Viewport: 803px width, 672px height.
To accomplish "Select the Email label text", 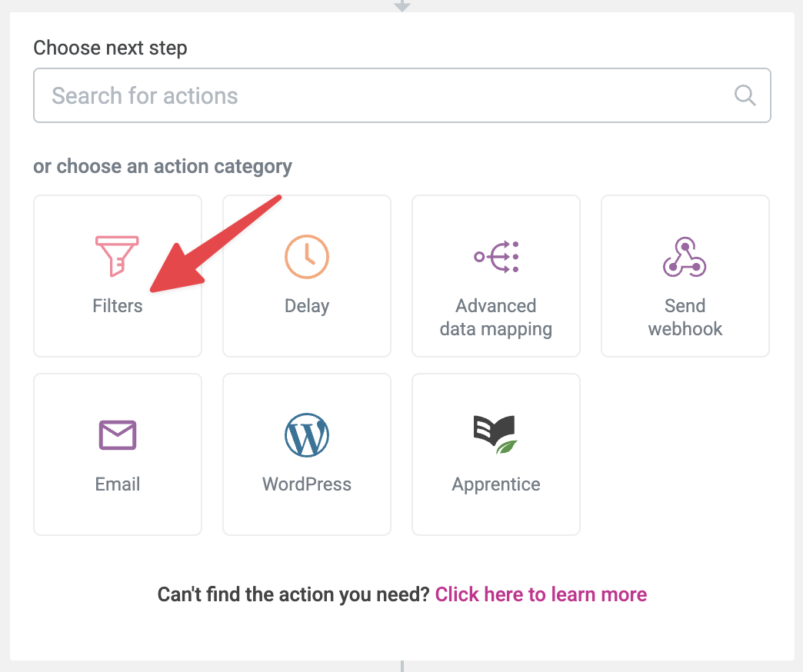I will (x=118, y=484).
